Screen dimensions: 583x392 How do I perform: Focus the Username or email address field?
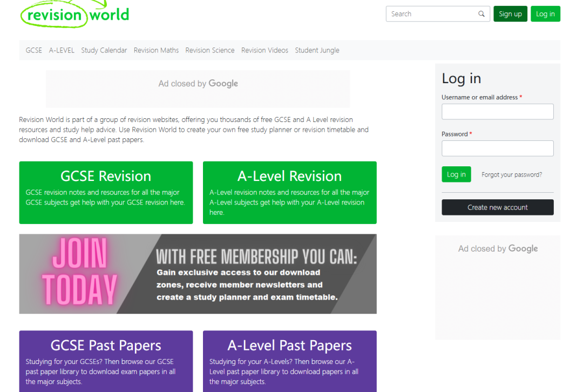pos(498,112)
